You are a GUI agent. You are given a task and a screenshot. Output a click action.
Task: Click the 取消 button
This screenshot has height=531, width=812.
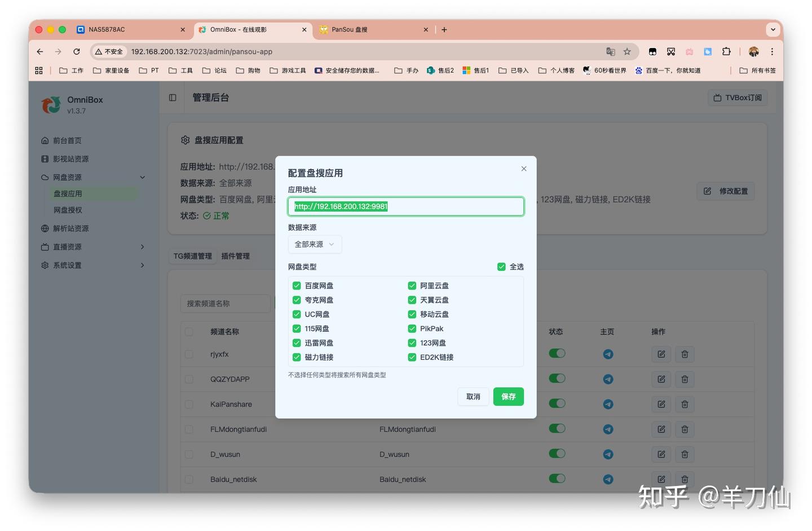(473, 397)
